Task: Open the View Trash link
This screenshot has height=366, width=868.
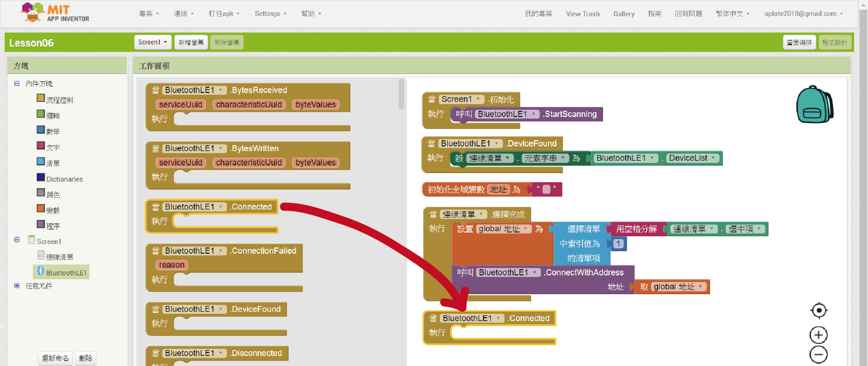Action: click(x=583, y=14)
